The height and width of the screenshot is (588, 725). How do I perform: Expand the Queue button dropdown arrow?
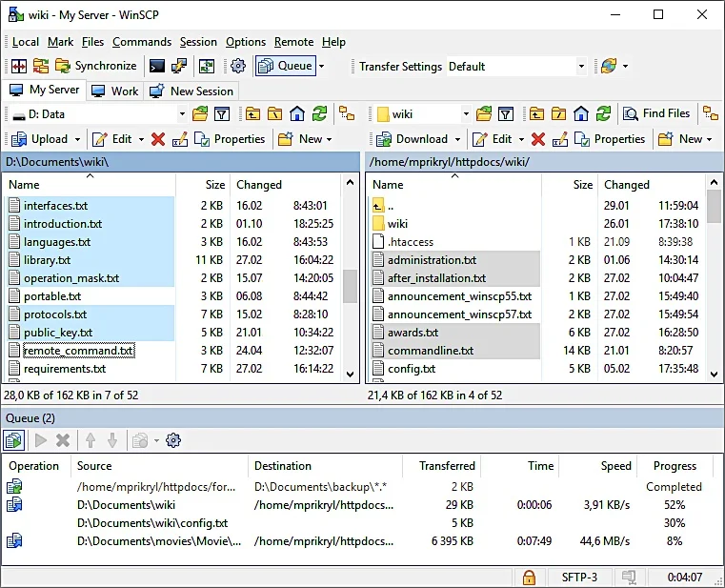pyautogui.click(x=322, y=66)
